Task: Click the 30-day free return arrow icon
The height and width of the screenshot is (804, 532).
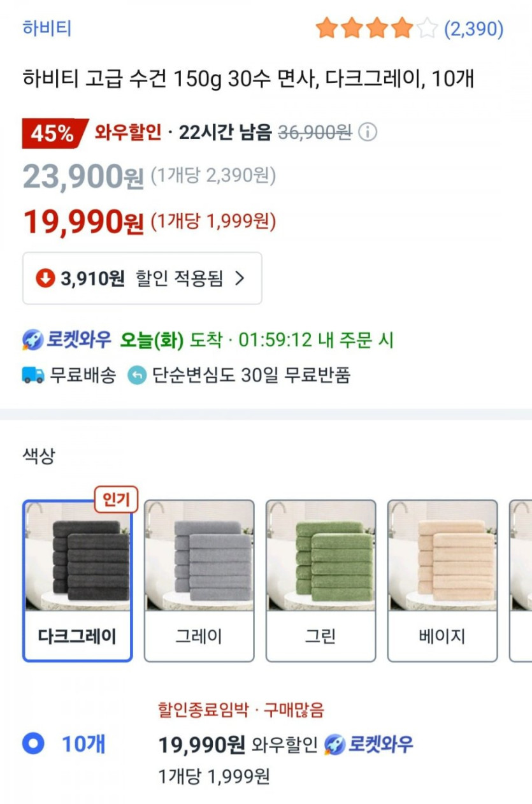Action: coord(136,375)
